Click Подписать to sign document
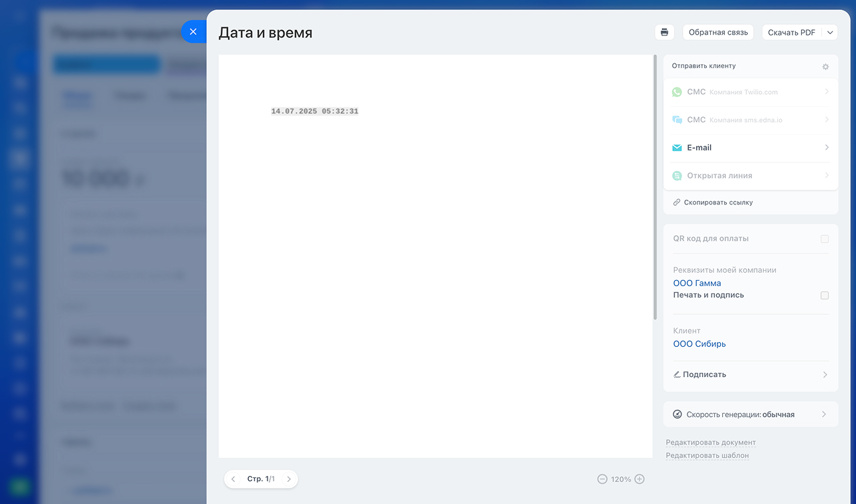Image resolution: width=856 pixels, height=504 pixels. [704, 375]
